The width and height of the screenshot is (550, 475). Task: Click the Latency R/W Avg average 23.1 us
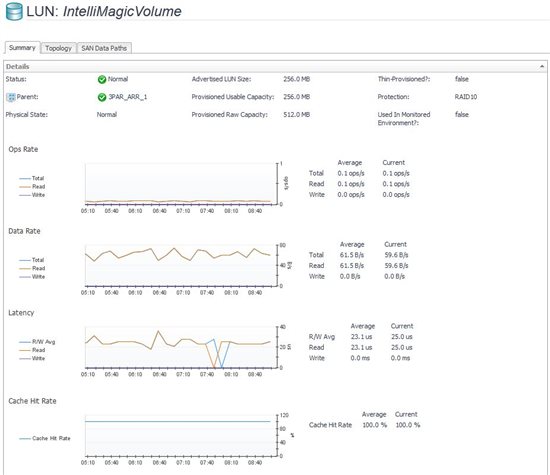[362, 337]
